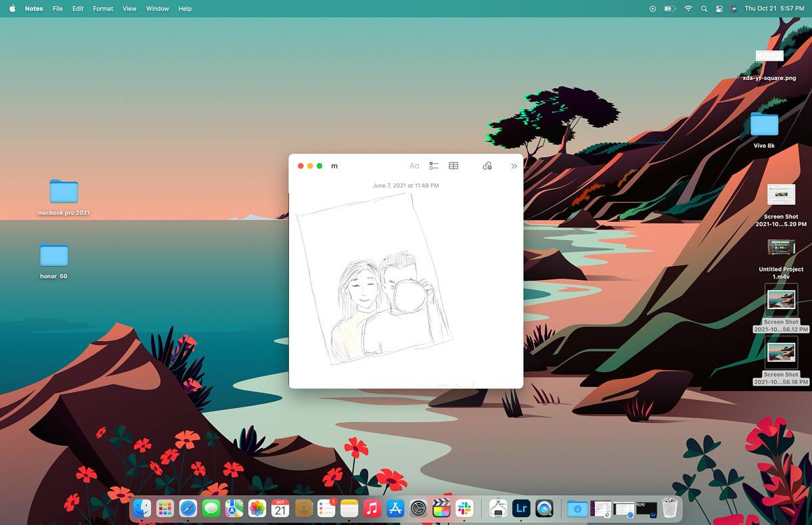This screenshot has width=812, height=525.
Task: Click the Now Playing menu bar icon
Action: pyautogui.click(x=652, y=9)
